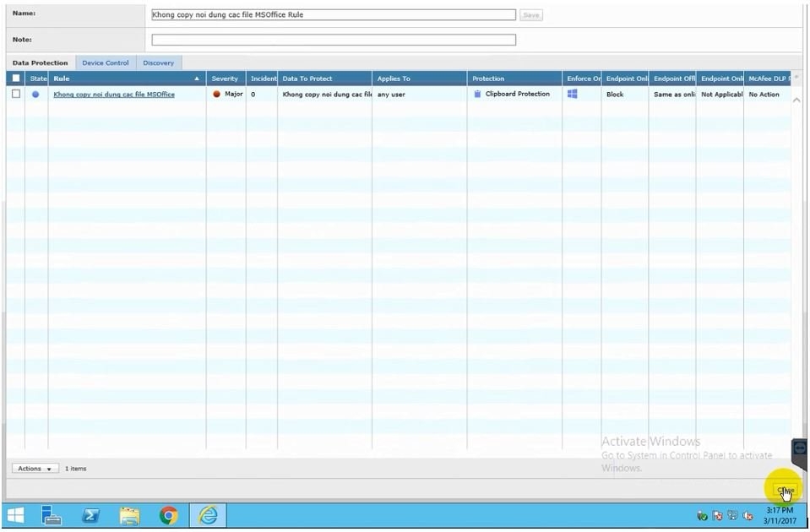This screenshot has height=532, width=810.
Task: Open Google Chrome from the taskbar
Action: click(169, 515)
